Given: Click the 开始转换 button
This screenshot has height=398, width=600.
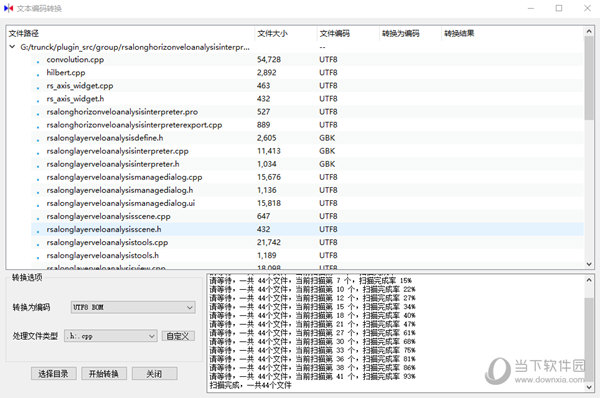Looking at the screenshot, I should pyautogui.click(x=104, y=374).
